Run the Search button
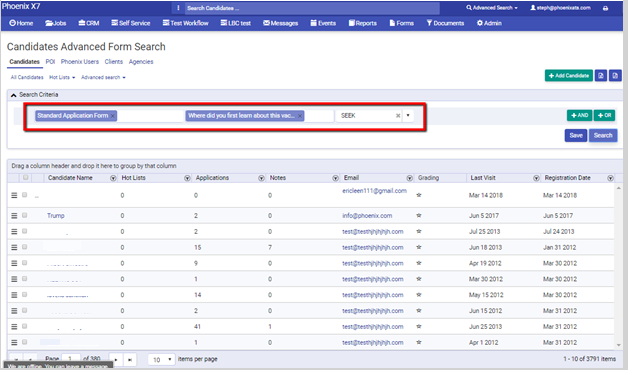Screen dimensions: 628x370 click(x=603, y=135)
